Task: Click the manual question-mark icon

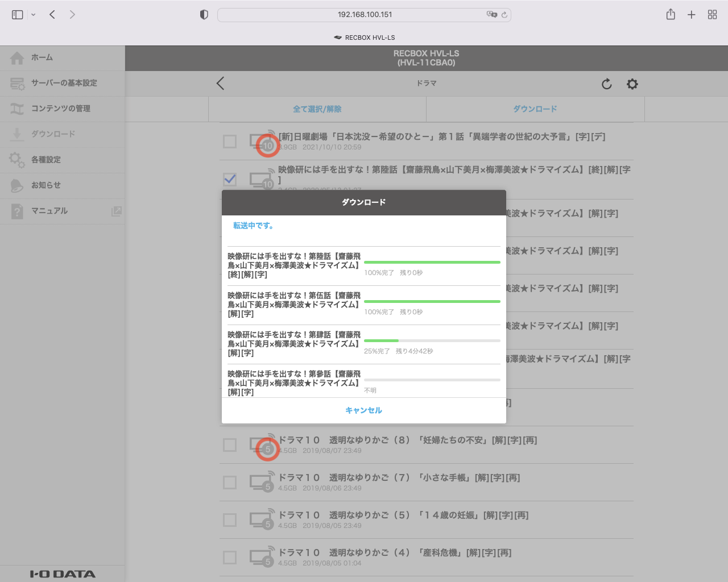Action: (x=17, y=211)
